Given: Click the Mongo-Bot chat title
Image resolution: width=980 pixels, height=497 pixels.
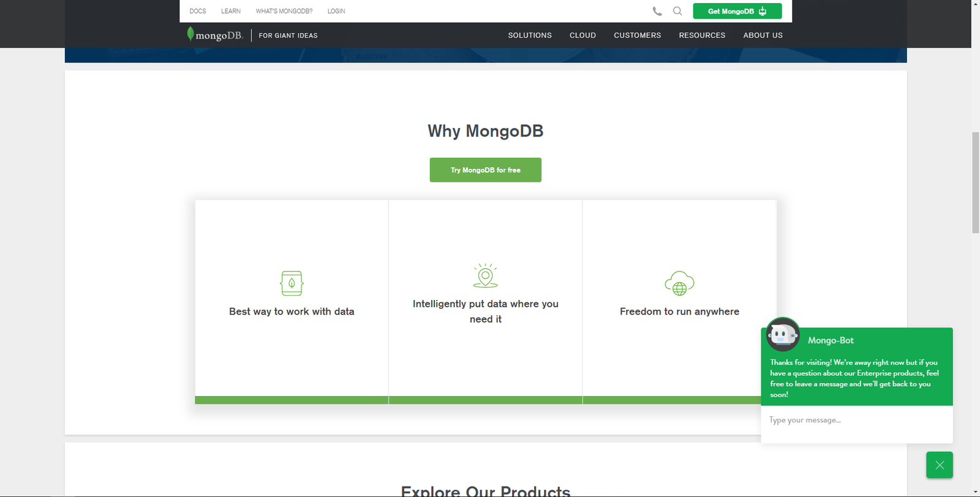Looking at the screenshot, I should [x=831, y=340].
